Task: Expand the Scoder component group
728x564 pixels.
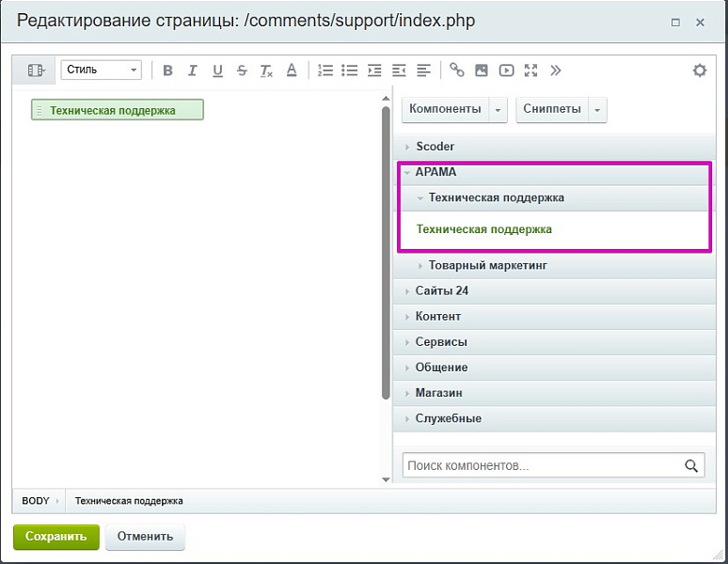Action: tap(435, 147)
